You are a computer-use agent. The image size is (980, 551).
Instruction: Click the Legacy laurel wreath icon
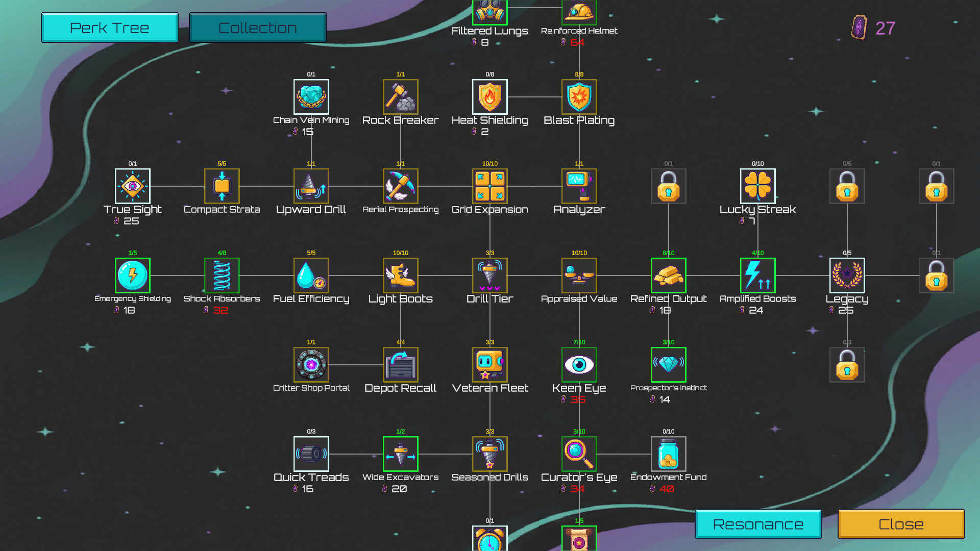[847, 275]
